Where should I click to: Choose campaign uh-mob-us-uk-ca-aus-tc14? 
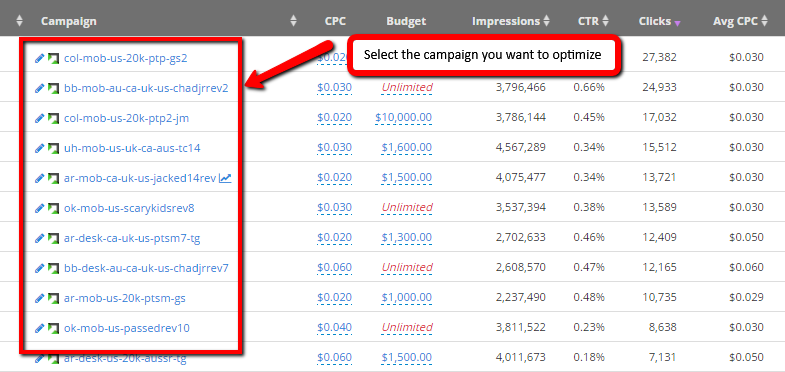(x=133, y=148)
